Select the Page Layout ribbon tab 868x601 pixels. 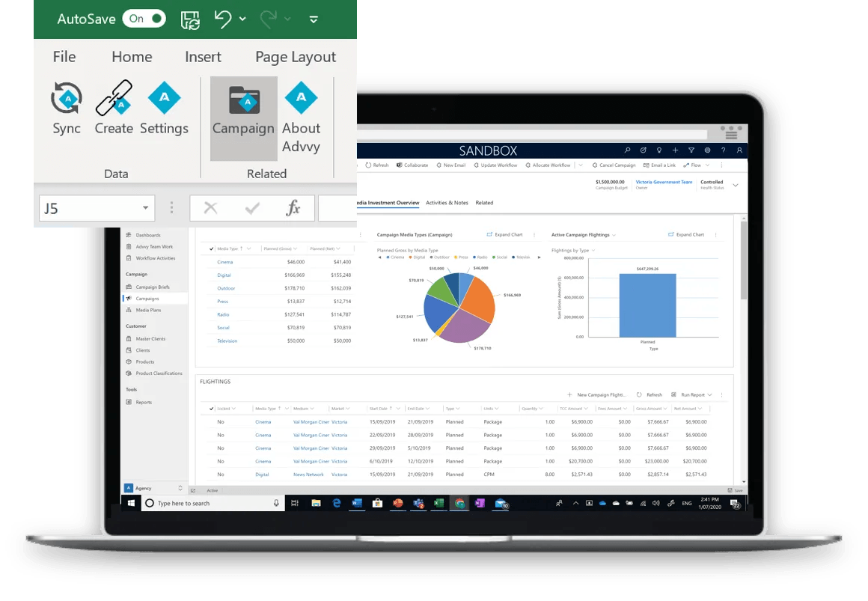[296, 57]
